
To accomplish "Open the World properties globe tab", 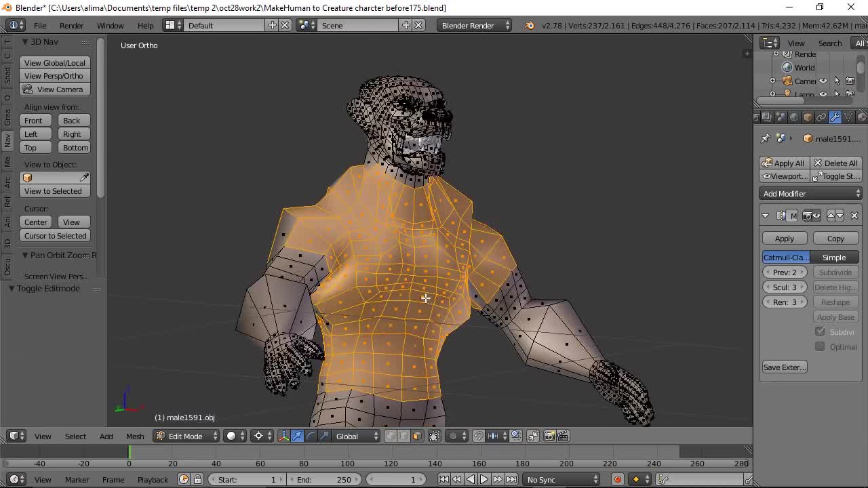I will (x=794, y=117).
